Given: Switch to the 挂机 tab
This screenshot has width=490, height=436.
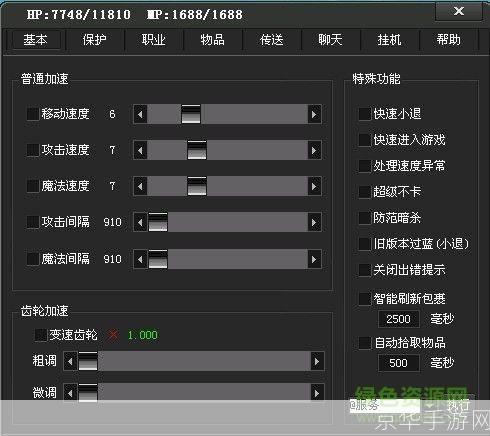Looking at the screenshot, I should (389, 40).
